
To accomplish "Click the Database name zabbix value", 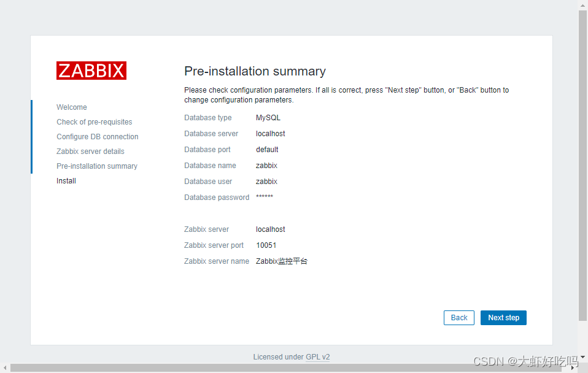I will (x=266, y=165).
